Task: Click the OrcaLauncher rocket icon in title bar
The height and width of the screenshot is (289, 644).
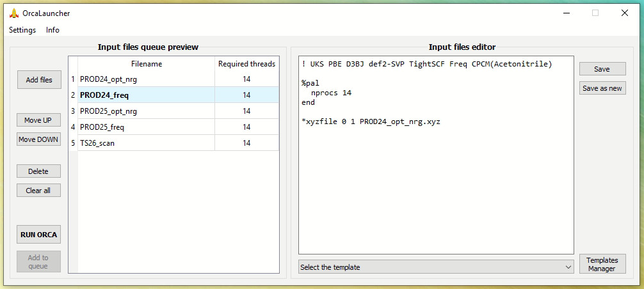Action: 14,13
